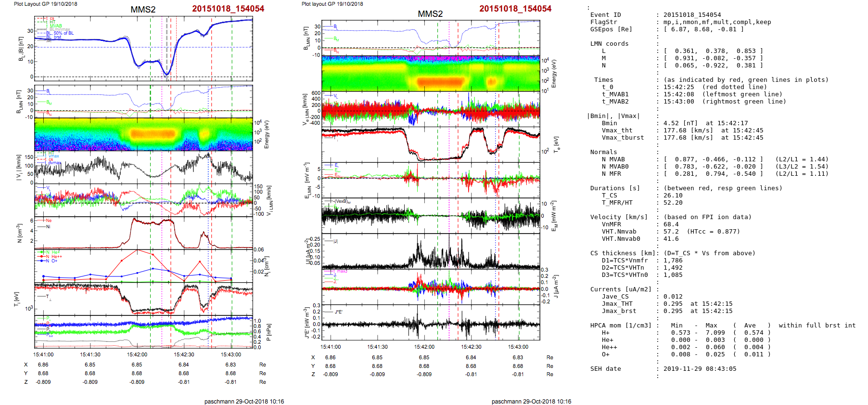Select N vector '[ 0.065, -0.922, 0.381 ]'
868x405 pixels.
[x=713, y=65]
